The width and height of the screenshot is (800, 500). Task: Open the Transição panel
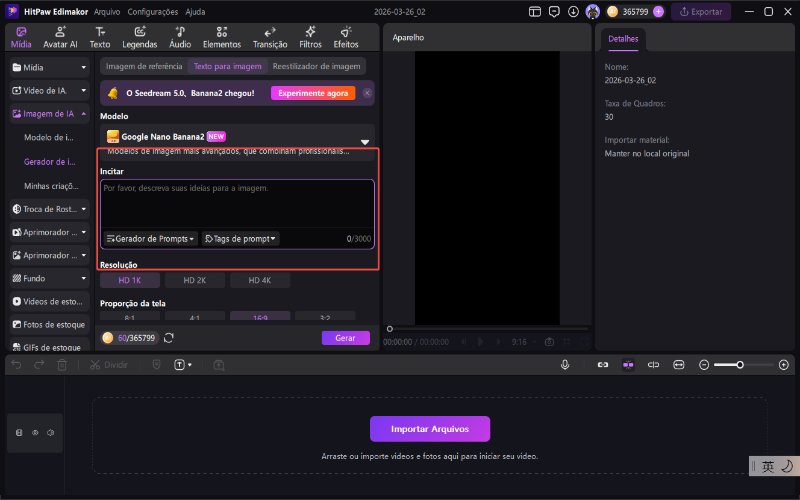269,37
